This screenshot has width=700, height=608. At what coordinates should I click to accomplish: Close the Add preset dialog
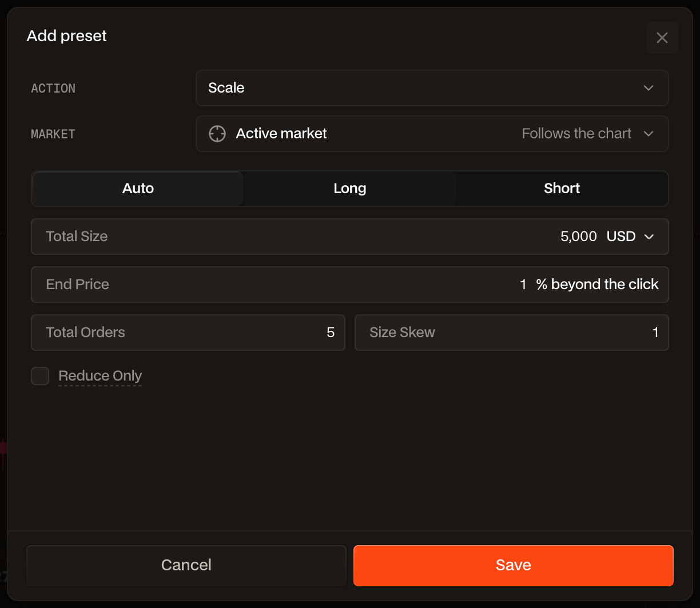click(x=662, y=38)
